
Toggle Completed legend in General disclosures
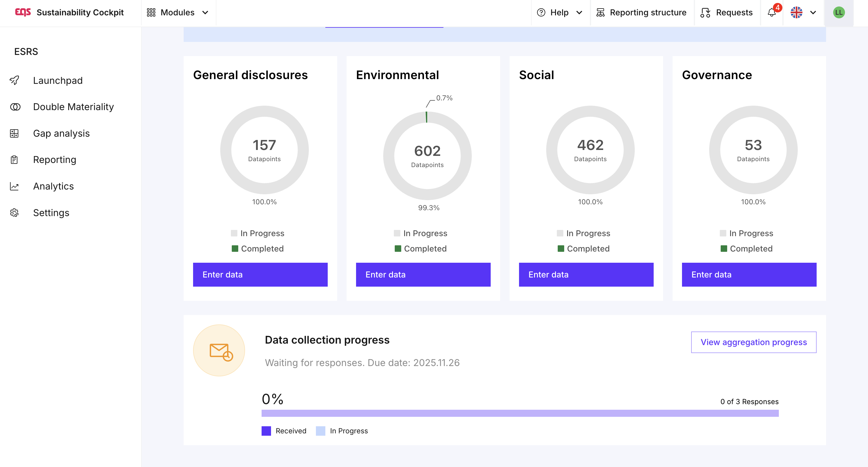click(258, 249)
